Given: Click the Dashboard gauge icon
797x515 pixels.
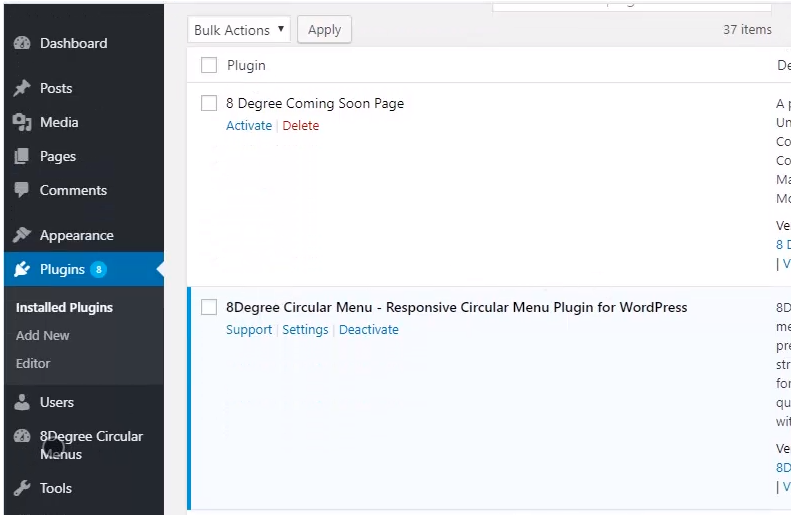Looking at the screenshot, I should click(22, 44).
